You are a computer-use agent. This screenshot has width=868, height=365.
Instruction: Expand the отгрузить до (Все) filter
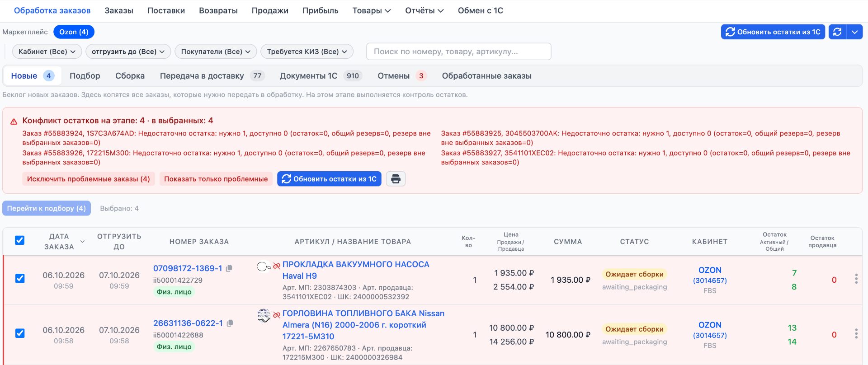point(128,51)
